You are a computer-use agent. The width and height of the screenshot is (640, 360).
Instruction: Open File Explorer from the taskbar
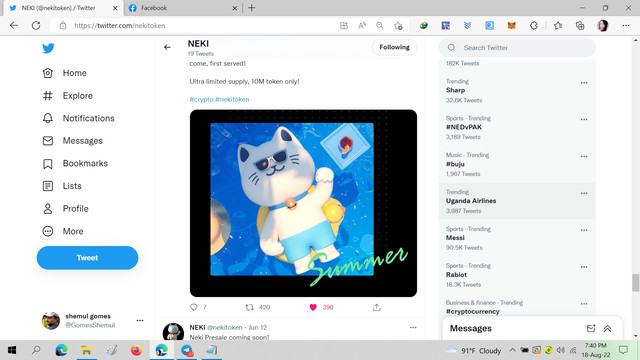point(86,350)
